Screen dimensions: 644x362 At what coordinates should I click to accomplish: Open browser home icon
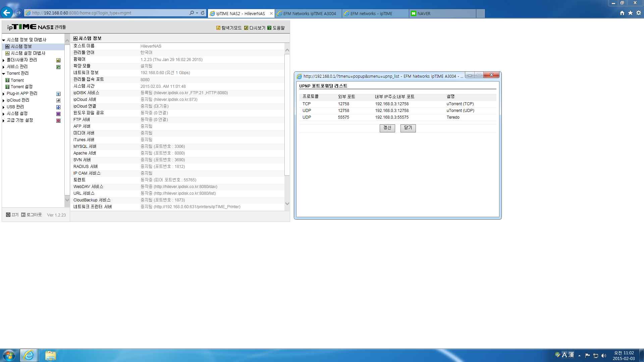click(622, 13)
